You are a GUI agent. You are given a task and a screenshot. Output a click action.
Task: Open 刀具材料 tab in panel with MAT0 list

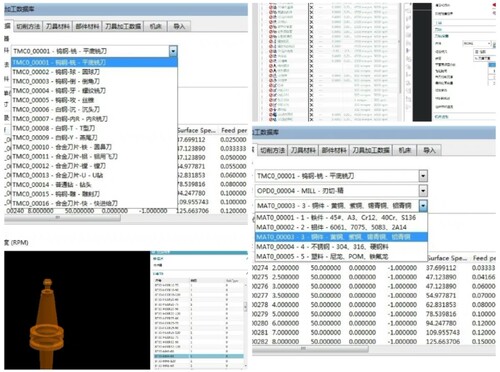click(303, 150)
